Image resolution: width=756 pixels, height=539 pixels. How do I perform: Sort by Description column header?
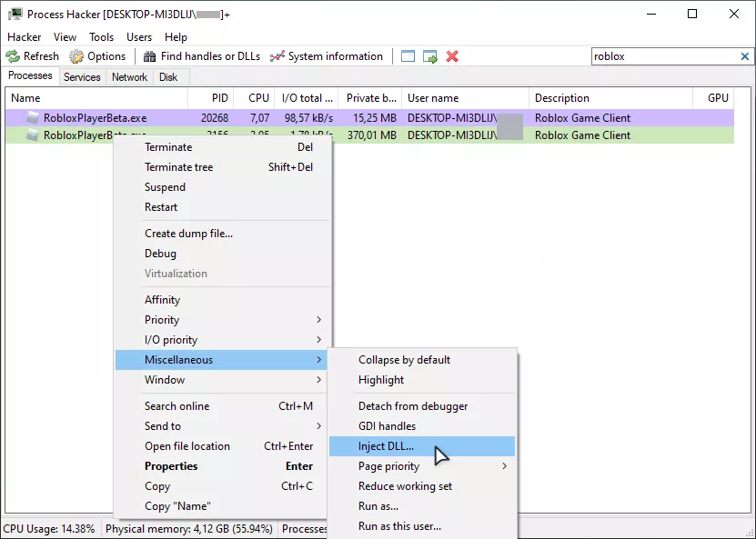(x=610, y=98)
